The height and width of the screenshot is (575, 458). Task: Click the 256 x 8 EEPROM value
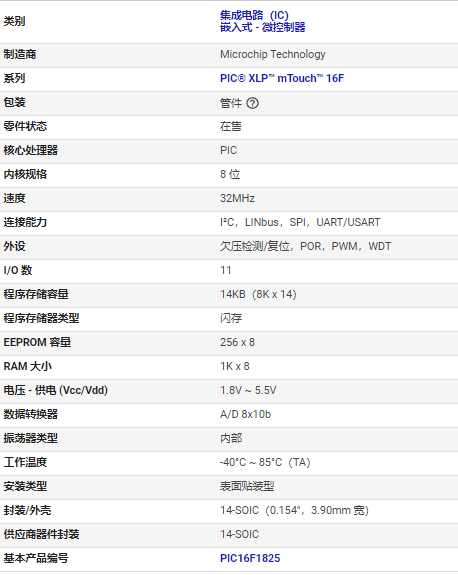(x=237, y=342)
